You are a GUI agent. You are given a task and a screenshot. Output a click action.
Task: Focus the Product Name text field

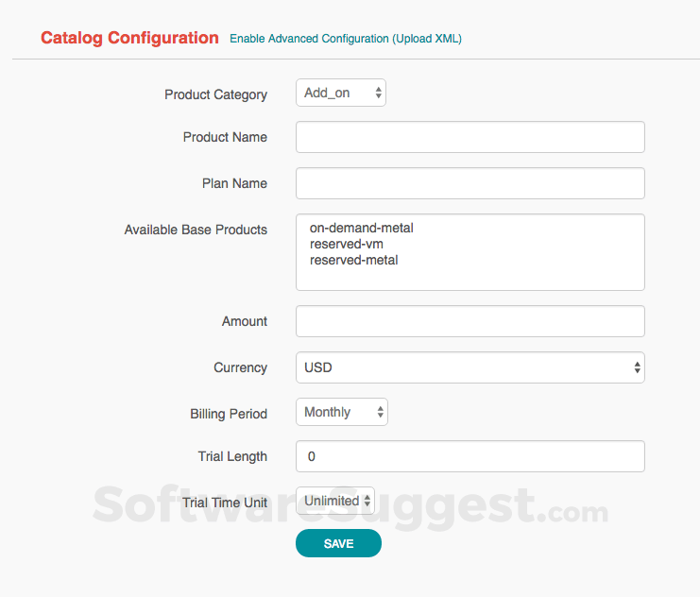point(470,137)
